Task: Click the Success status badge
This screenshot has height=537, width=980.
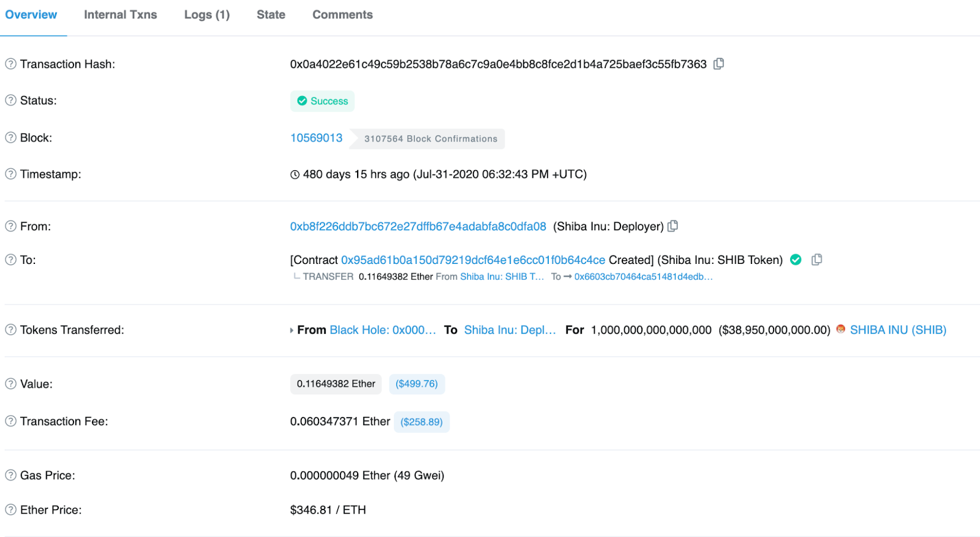Action: tap(322, 101)
